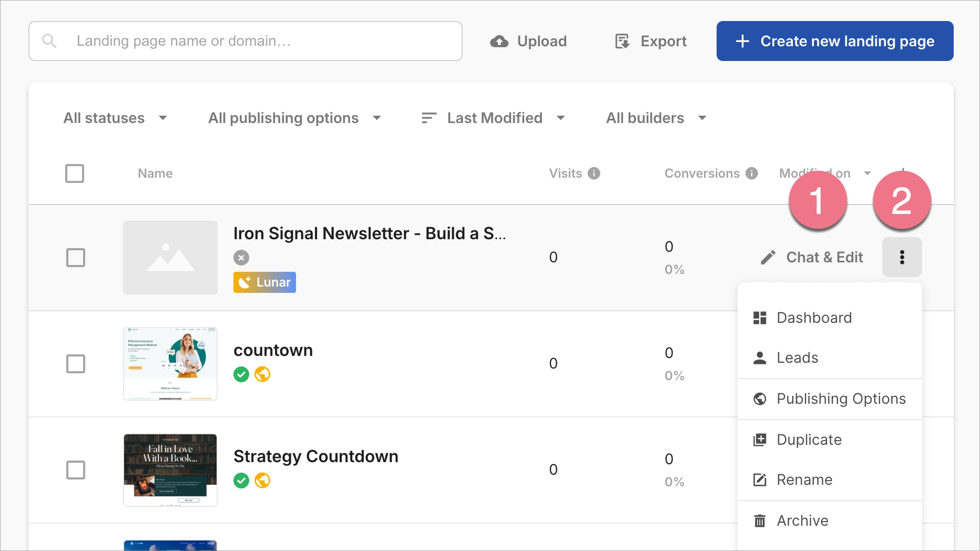Create new landing page
Image resolution: width=980 pixels, height=551 pixels.
click(835, 41)
